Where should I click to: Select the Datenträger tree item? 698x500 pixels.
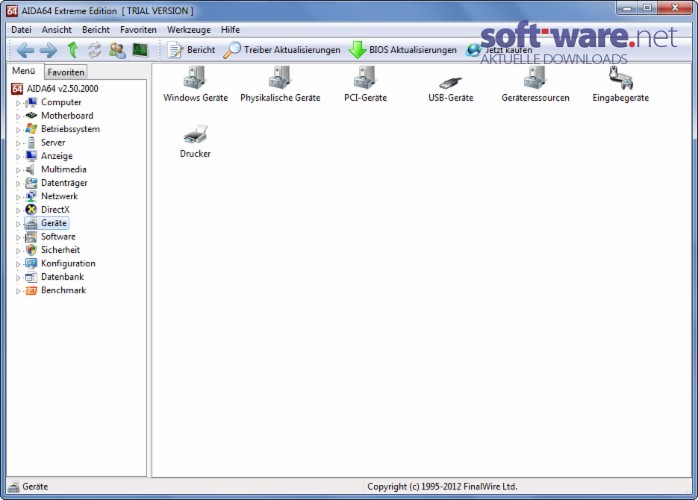64,183
